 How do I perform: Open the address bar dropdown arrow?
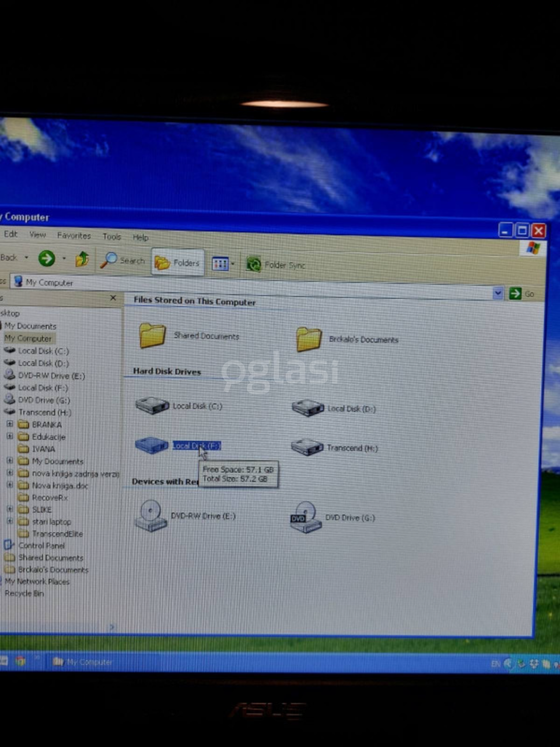coord(498,293)
